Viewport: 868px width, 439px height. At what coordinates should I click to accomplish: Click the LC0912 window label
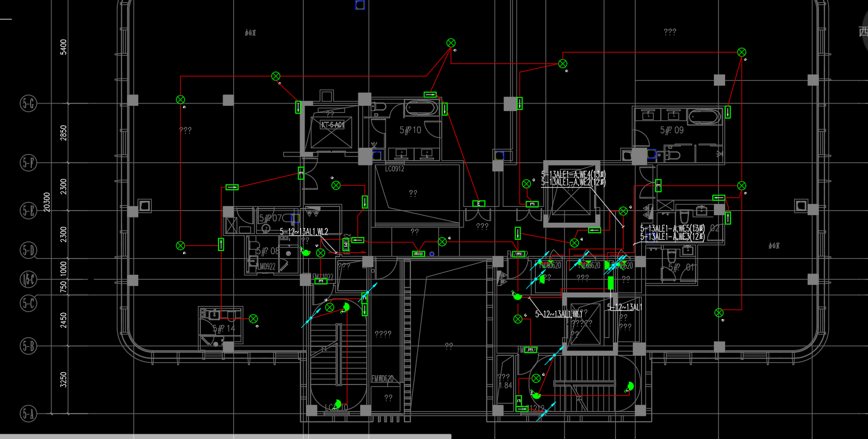(x=394, y=169)
